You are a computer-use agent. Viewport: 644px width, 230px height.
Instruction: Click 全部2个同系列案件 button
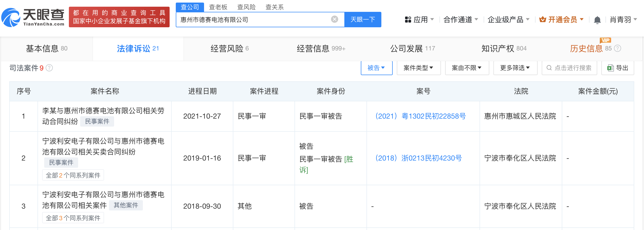(x=73, y=175)
